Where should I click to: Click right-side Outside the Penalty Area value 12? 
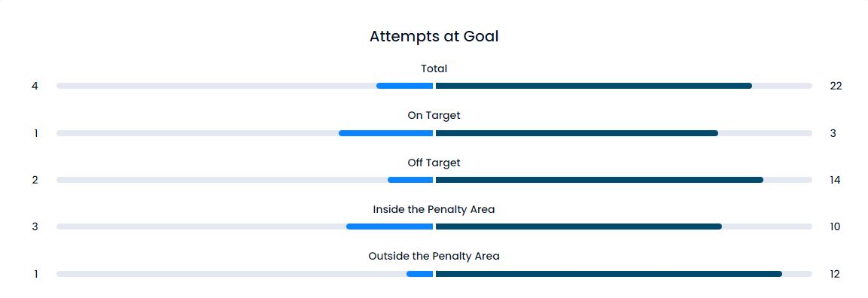pyautogui.click(x=835, y=274)
